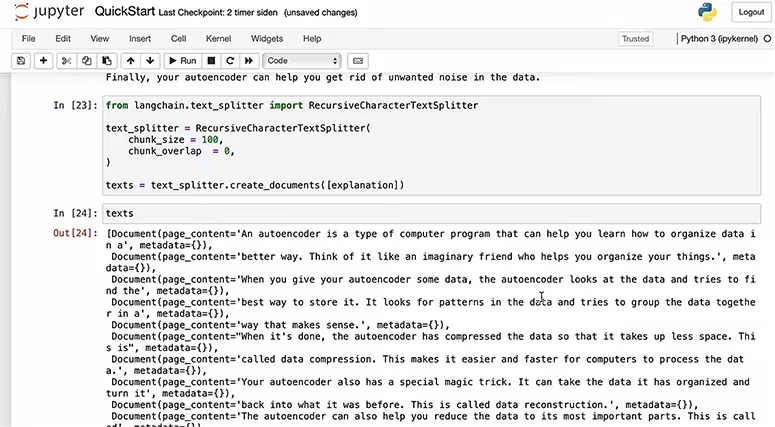Interrupt the kernel with stop icon

[212, 61]
